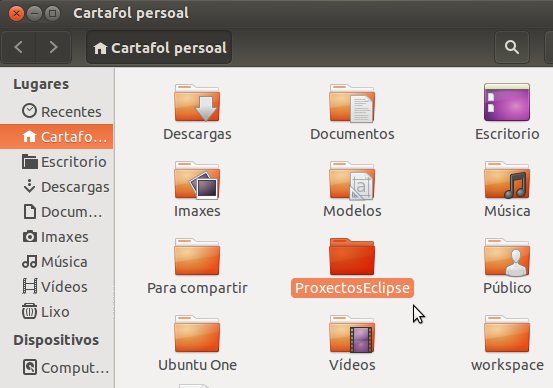Image resolution: width=553 pixels, height=388 pixels.
Task: Open Escritorio in the sidebar
Action: point(56,162)
